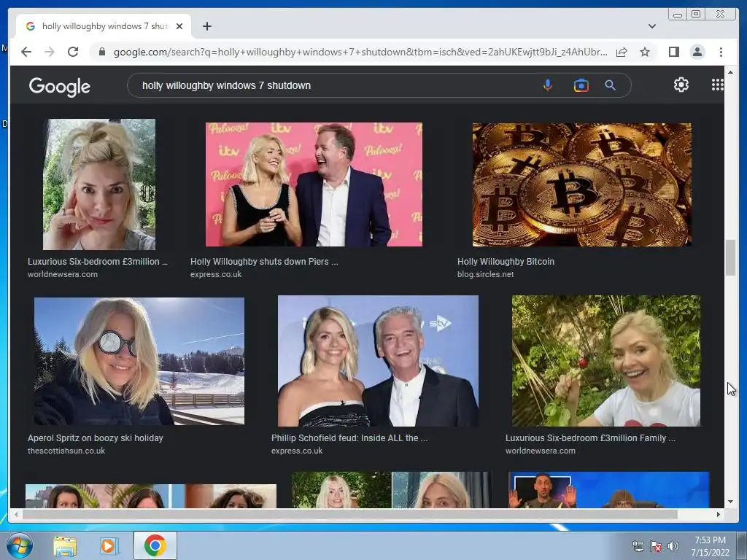Viewport: 747px width, 560px height.
Task: Click 'Holly Willoughby shuts down Piers' title
Action: point(264,262)
